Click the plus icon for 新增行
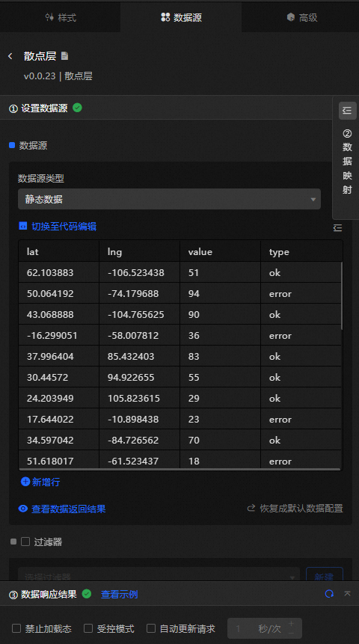This screenshot has height=644, width=359. point(25,482)
